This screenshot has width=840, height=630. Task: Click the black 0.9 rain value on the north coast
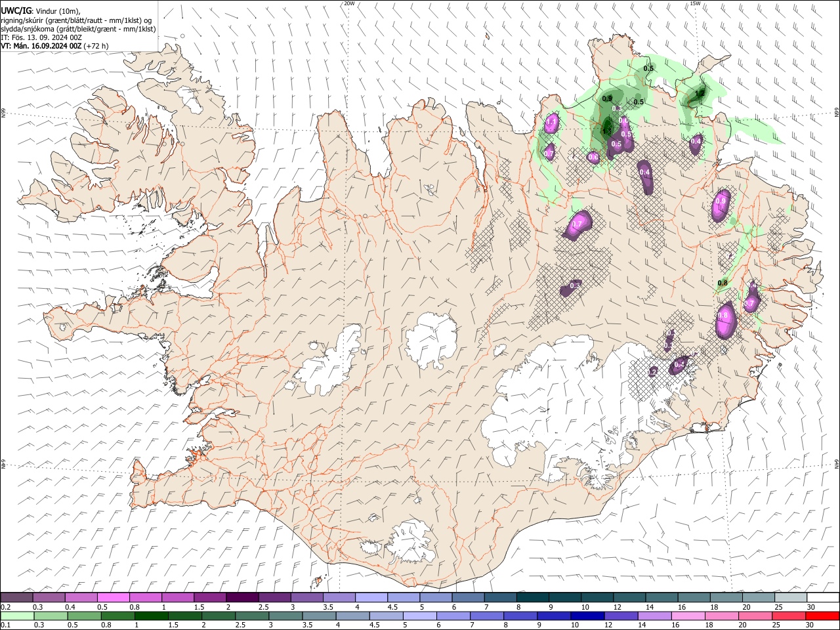click(x=607, y=99)
